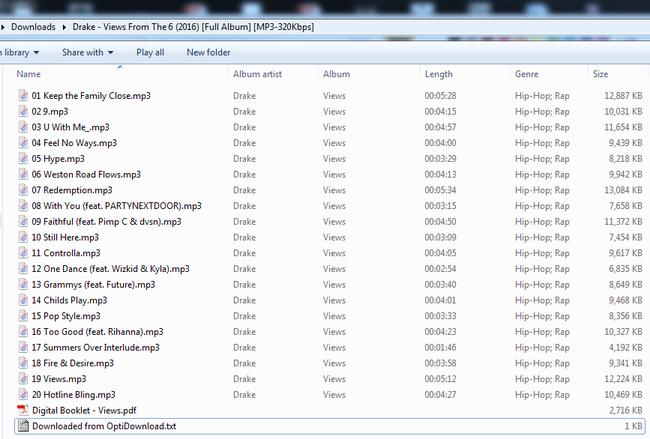Viewport: 650px width, 439px height.
Task: Select 08 With You (feat. PARTYNEXTDOOR).mp3
Action: [116, 206]
